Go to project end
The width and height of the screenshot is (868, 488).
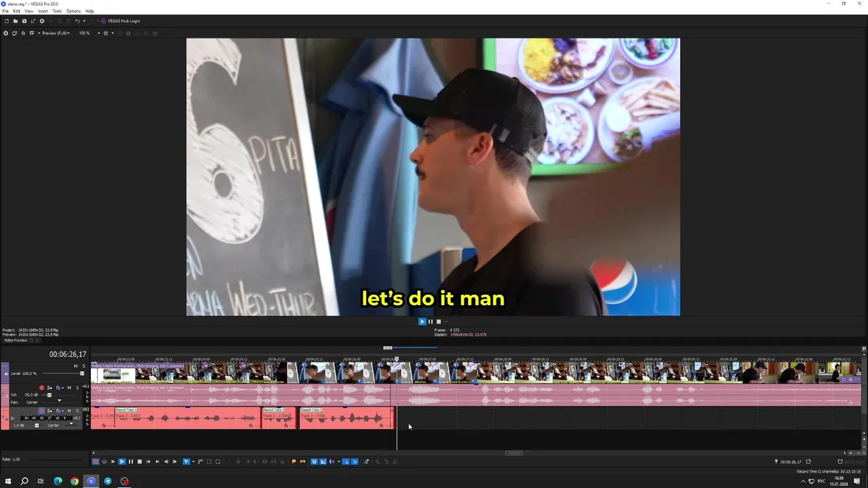(x=157, y=462)
